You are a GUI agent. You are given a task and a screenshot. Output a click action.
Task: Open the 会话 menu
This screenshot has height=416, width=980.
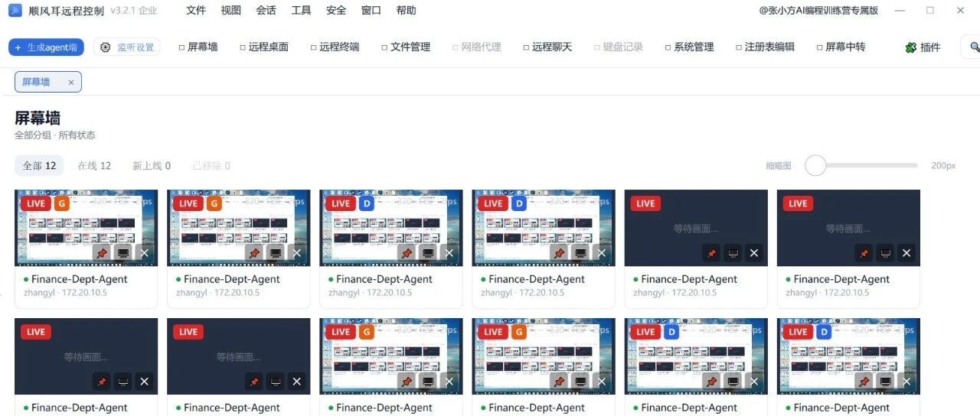click(266, 11)
